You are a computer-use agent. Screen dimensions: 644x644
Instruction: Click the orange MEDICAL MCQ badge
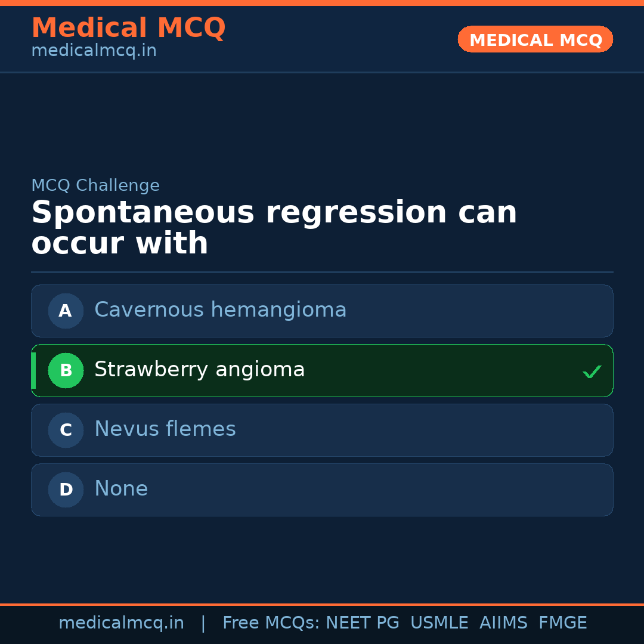click(535, 40)
